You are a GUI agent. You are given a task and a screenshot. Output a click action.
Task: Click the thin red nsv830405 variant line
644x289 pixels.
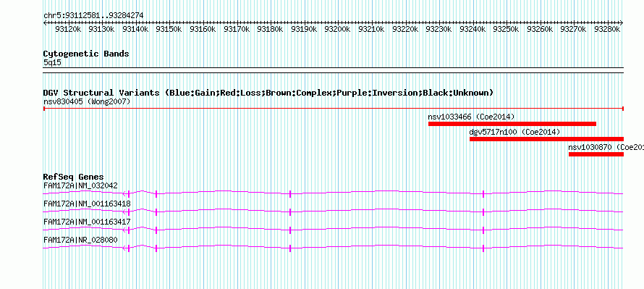333,108
